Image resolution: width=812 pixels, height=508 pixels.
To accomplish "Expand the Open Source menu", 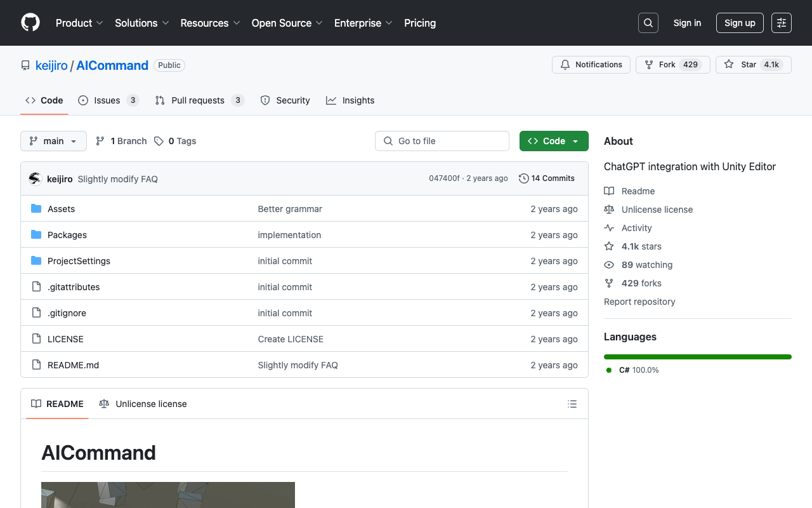I will pyautogui.click(x=287, y=23).
